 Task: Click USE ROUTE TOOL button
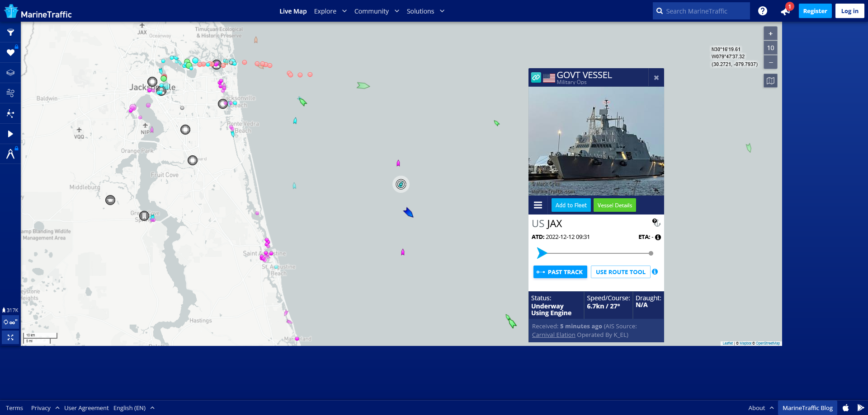[620, 272]
